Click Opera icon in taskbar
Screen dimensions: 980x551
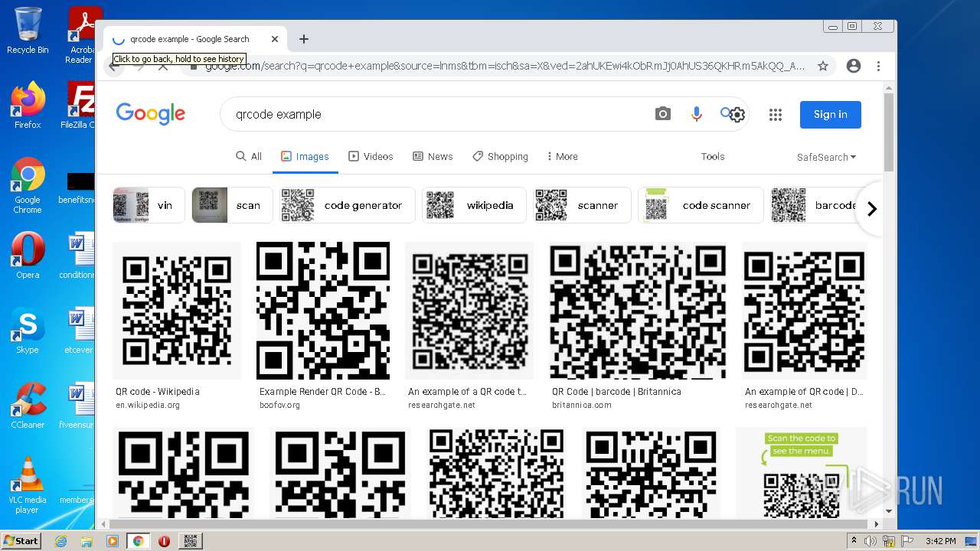[164, 541]
